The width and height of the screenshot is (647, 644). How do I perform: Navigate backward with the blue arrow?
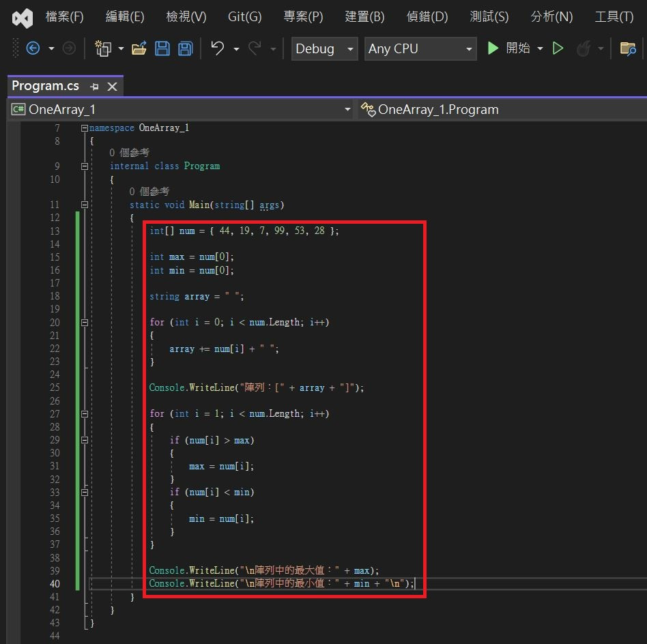click(x=33, y=48)
